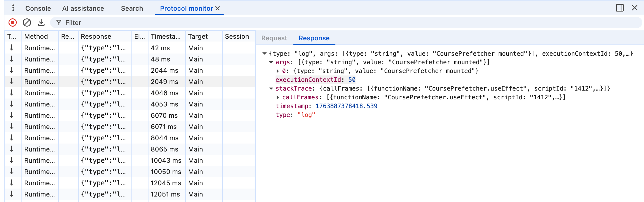The height and width of the screenshot is (202, 644).
Task: Click the filter funnel icon
Action: pos(59,23)
